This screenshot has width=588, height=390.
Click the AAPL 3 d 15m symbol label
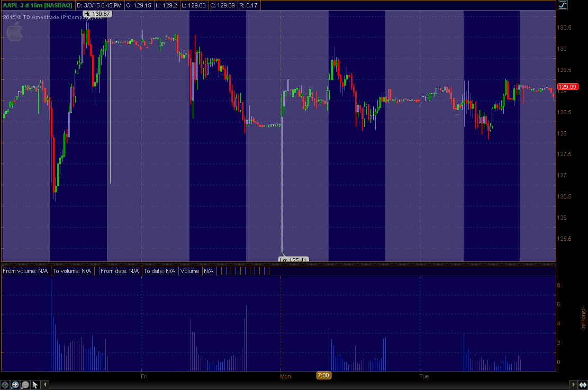[38, 5]
